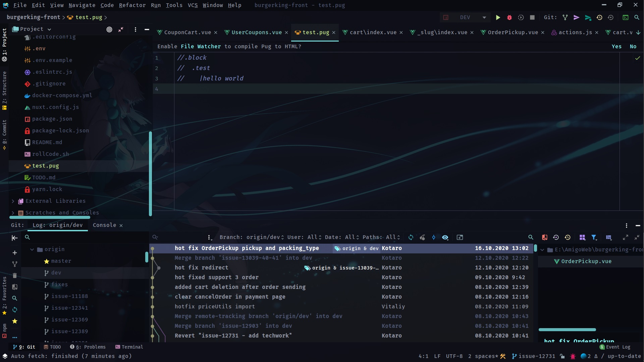The width and height of the screenshot is (644, 362).
Task: Open the 6: Problems tool window
Action: pyautogui.click(x=88, y=347)
